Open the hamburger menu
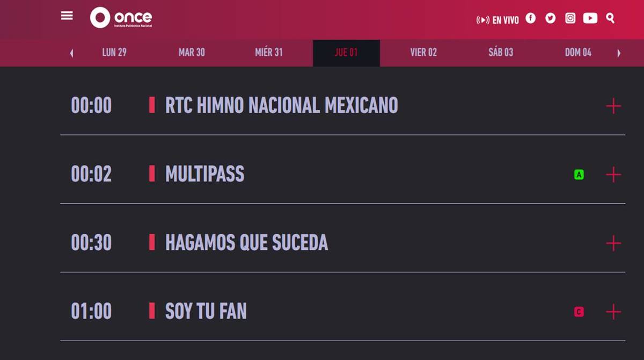 tap(67, 16)
